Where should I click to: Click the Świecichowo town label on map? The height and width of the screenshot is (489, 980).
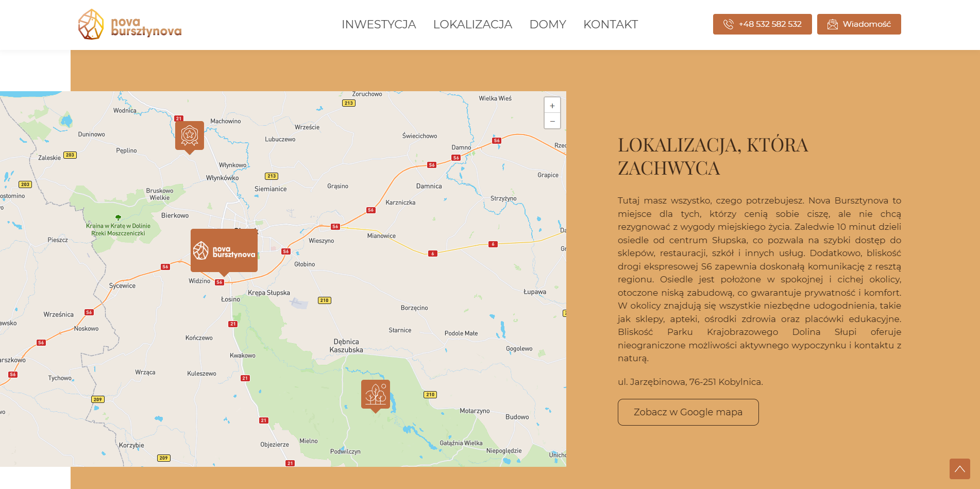[419, 136]
